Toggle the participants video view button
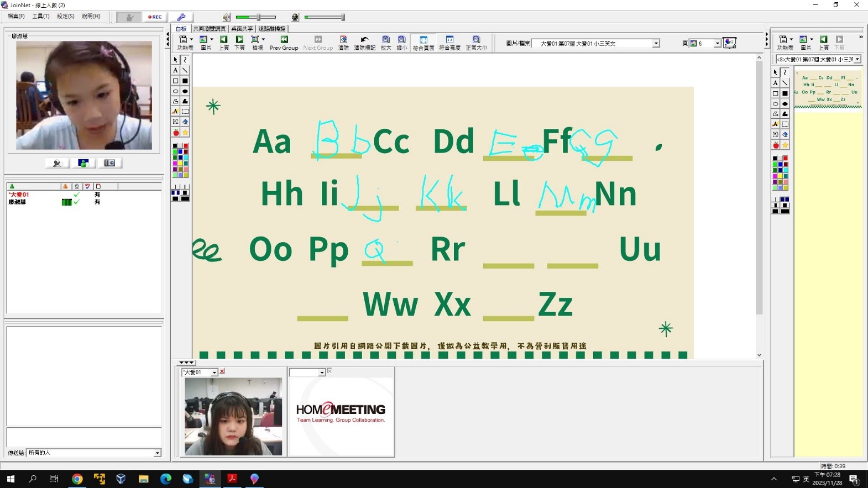Image resolution: width=868 pixels, height=488 pixels. pos(83,163)
